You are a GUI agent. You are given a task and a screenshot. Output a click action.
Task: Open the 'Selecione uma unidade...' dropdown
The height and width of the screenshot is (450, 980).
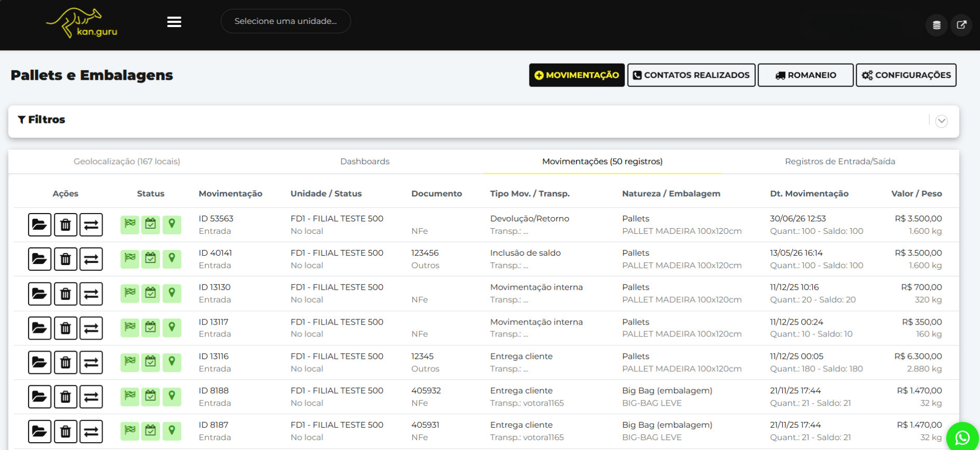tap(286, 21)
